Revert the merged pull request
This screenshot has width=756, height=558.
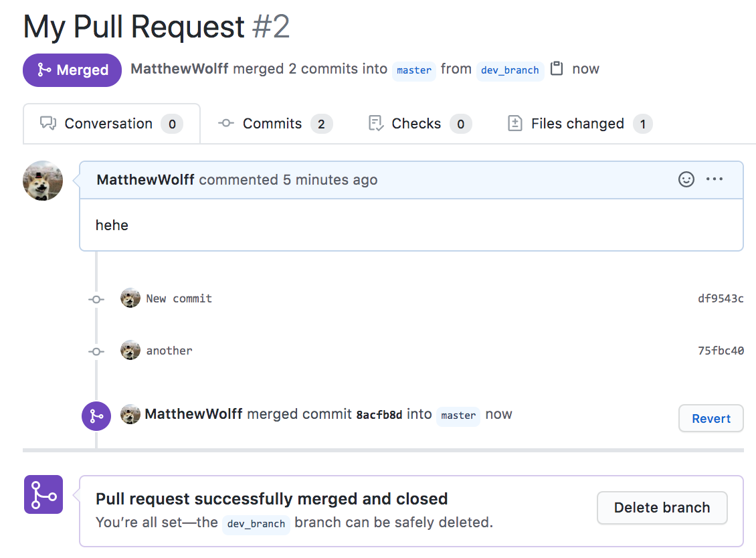tap(711, 419)
